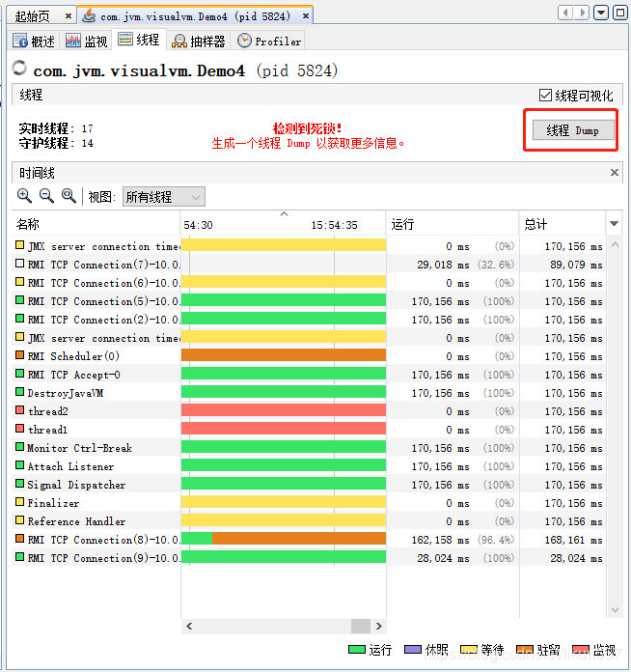Click vertical scrollbar down arrow

coord(615,610)
